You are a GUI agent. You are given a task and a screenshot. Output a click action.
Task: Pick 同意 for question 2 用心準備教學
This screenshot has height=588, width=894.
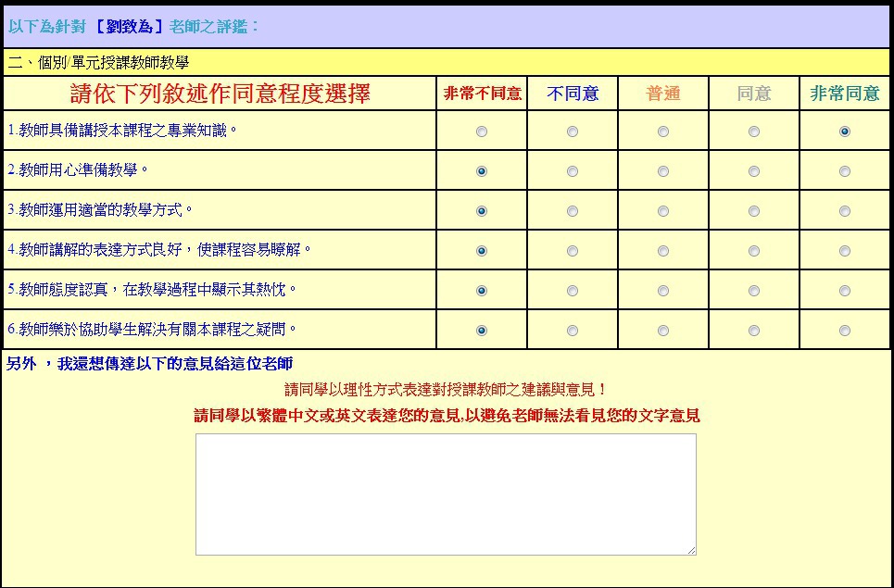pyautogui.click(x=754, y=171)
